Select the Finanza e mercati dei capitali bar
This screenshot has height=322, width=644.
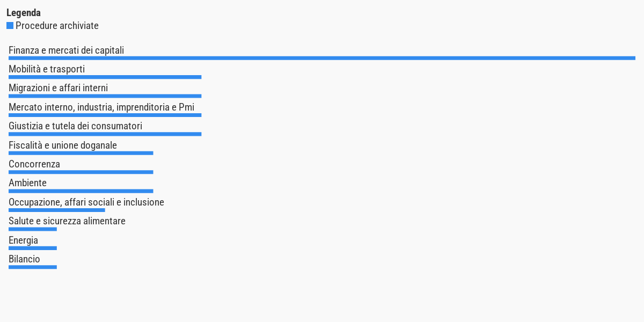322,58
